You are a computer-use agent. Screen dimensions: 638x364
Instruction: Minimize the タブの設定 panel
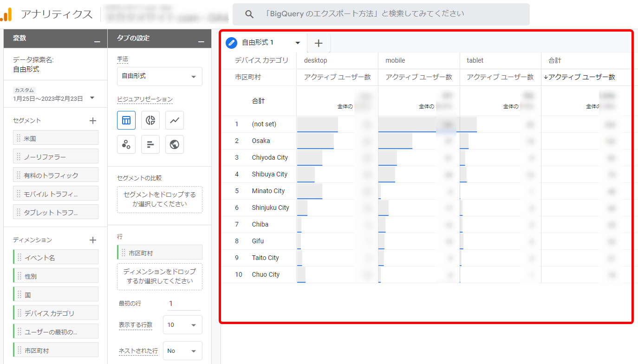click(x=201, y=42)
